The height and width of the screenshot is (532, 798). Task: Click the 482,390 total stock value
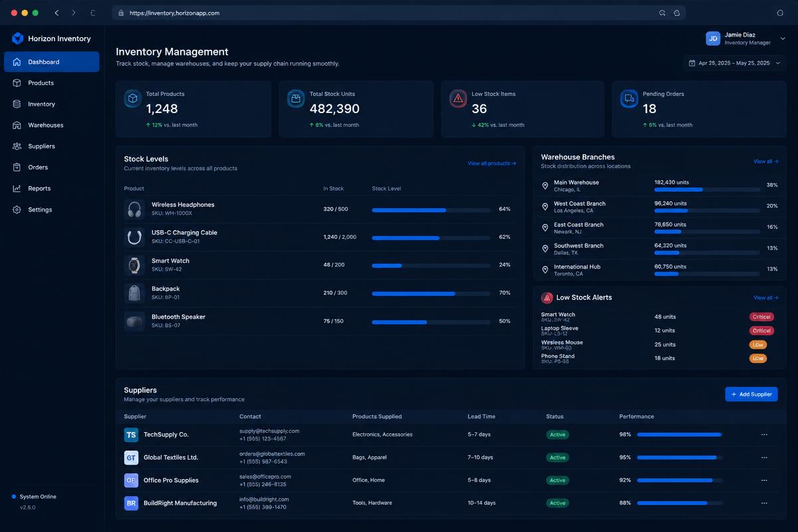point(334,109)
